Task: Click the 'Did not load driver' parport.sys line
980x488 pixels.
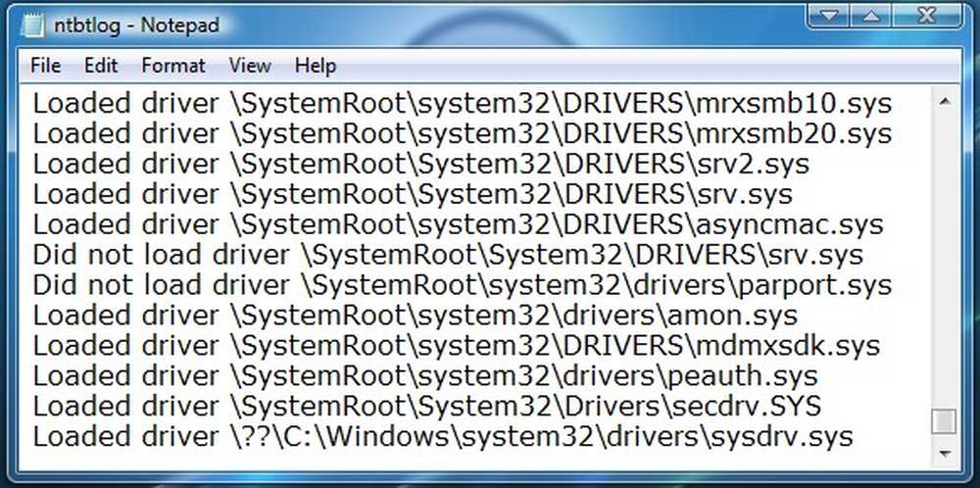Action: tap(462, 285)
